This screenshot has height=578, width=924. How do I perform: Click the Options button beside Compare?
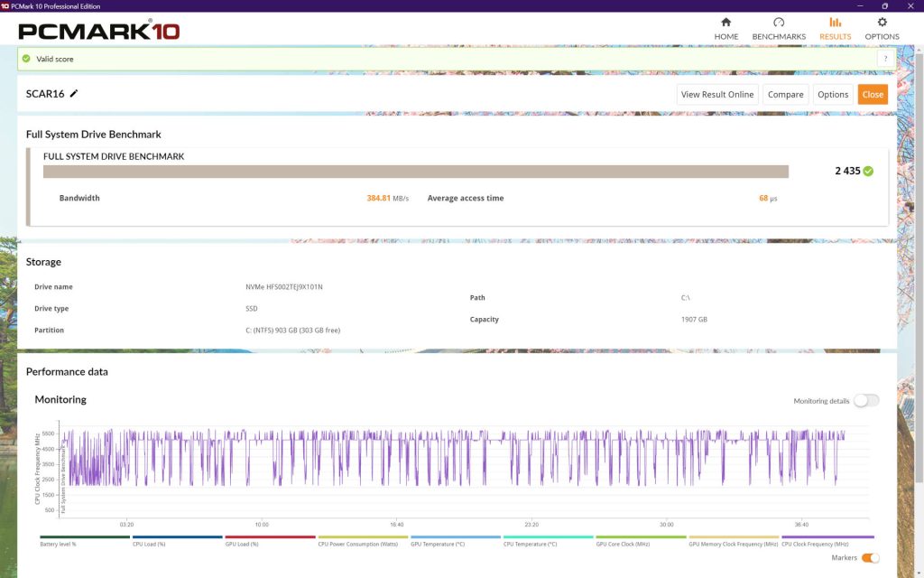pos(833,94)
